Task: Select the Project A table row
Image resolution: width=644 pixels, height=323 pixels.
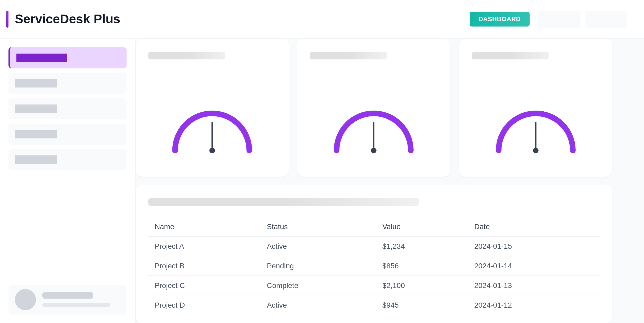Action: click(x=169, y=246)
